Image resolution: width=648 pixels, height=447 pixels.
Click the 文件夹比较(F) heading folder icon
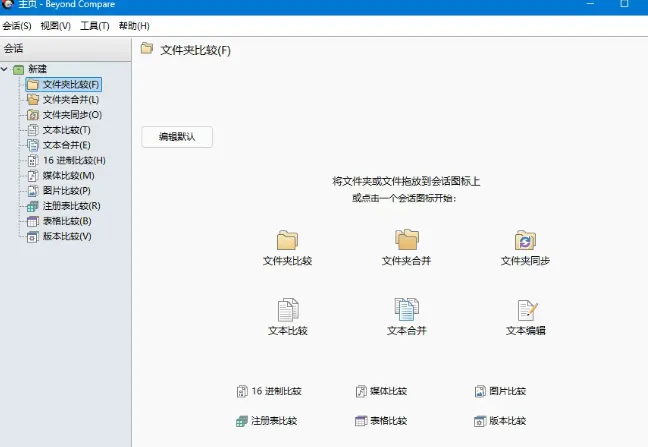pyautogui.click(x=147, y=48)
